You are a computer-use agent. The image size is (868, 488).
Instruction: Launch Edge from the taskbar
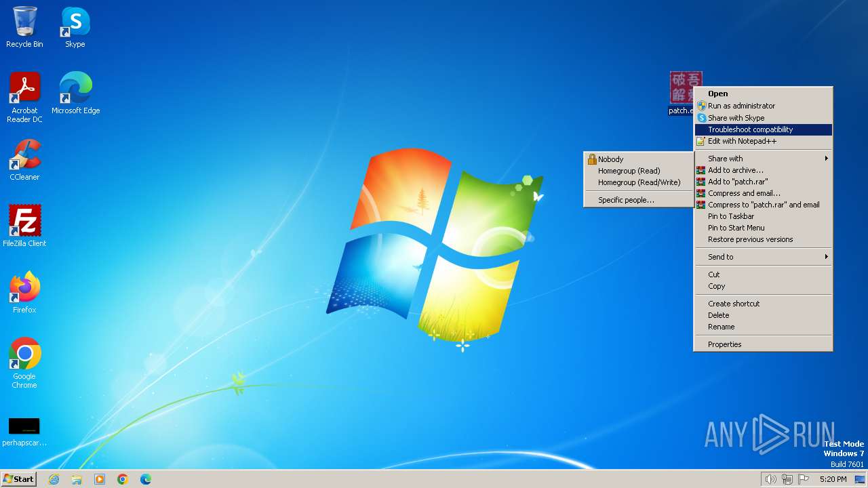click(146, 479)
